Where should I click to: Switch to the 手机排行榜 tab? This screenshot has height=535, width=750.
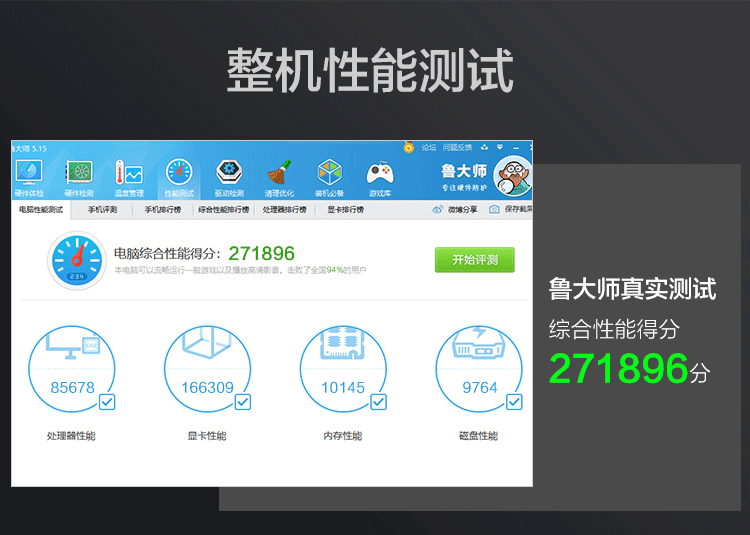pos(163,209)
